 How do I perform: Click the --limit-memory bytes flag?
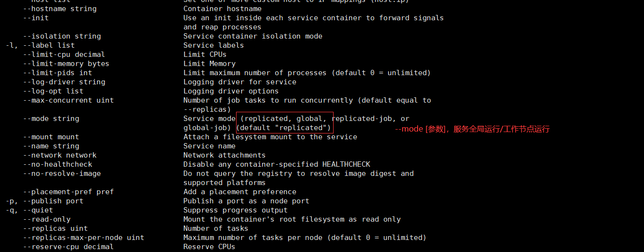(66, 64)
